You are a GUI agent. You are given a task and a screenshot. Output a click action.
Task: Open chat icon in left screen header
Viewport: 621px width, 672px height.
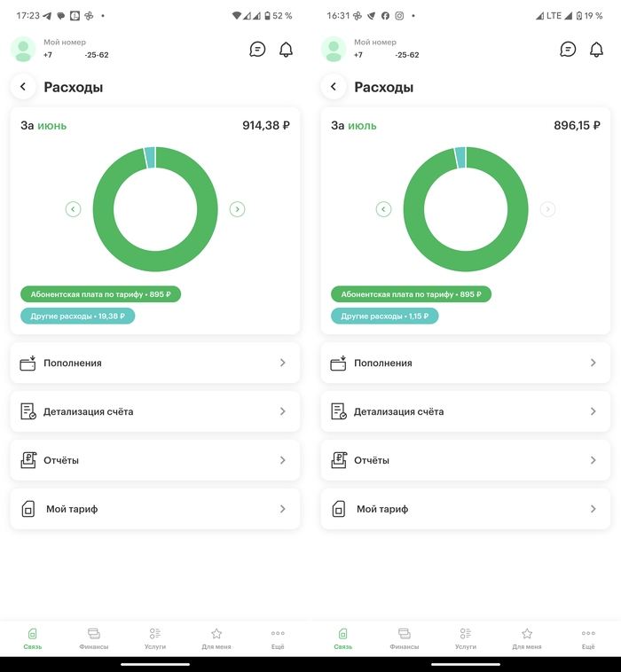tap(257, 50)
